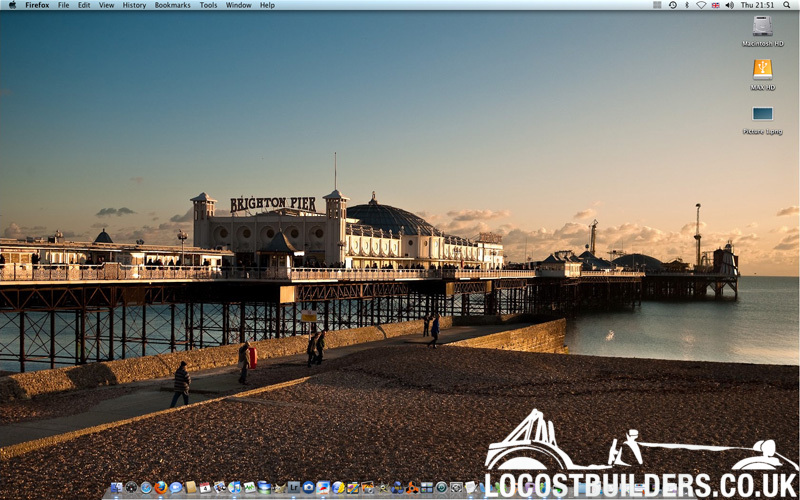
Task: Select the Picture 1.png file thumbnail
Action: coord(762,114)
